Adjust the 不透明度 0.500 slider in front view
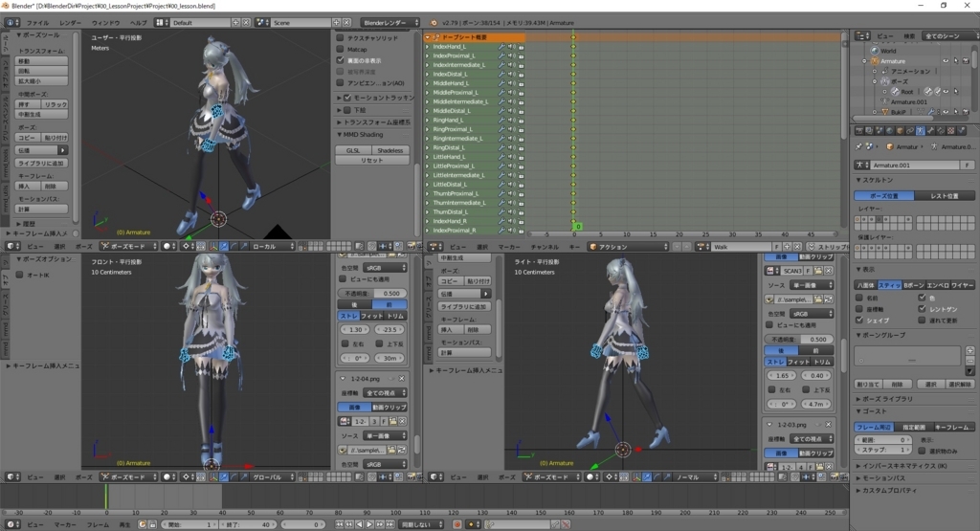 372,293
